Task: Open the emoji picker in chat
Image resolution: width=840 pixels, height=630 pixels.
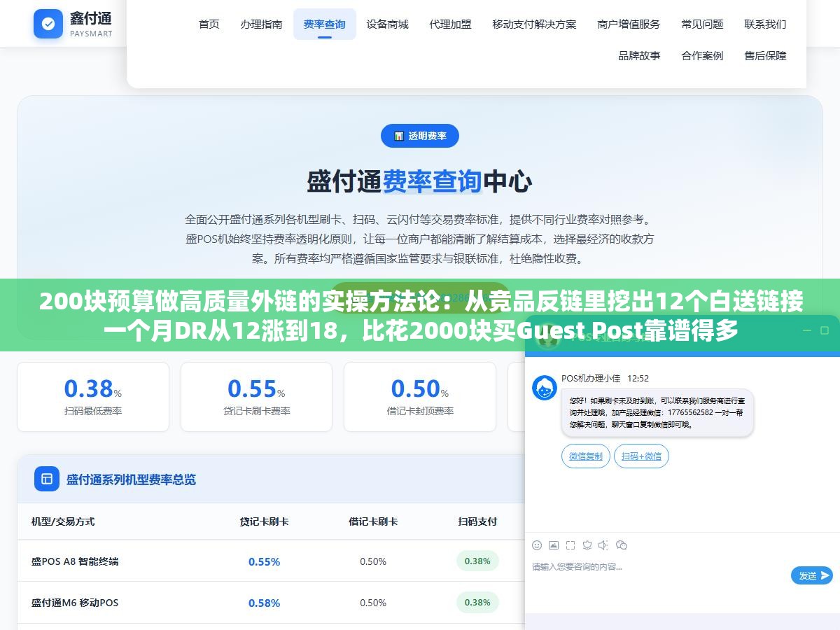Action: (537, 545)
